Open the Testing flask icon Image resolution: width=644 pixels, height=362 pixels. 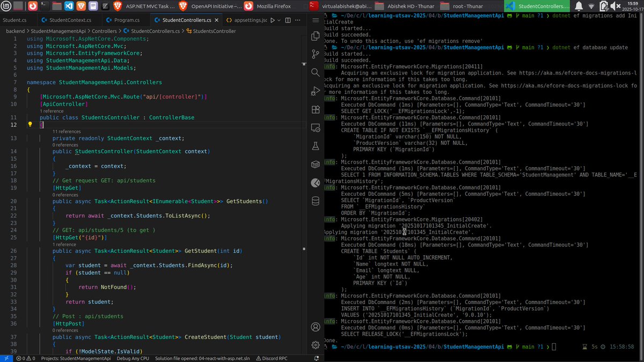click(x=315, y=146)
